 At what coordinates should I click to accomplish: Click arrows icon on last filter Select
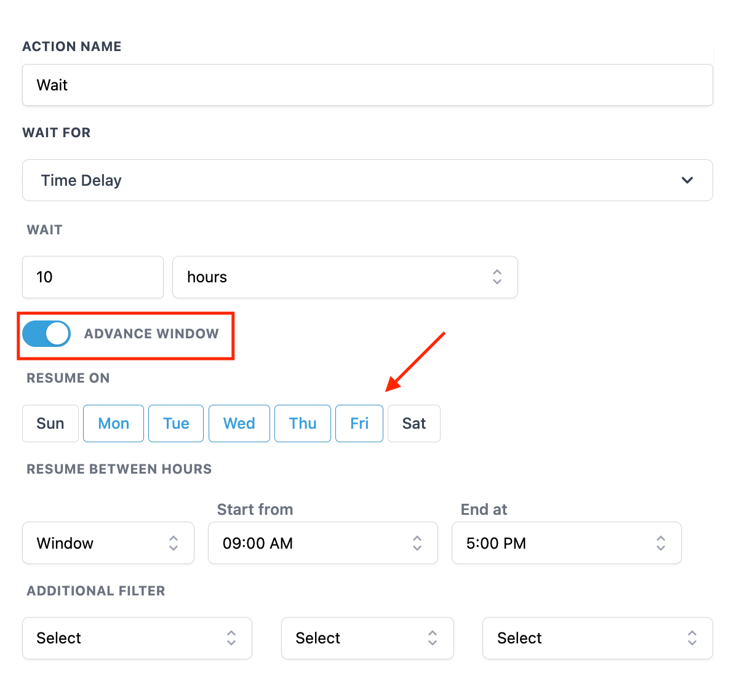click(692, 638)
